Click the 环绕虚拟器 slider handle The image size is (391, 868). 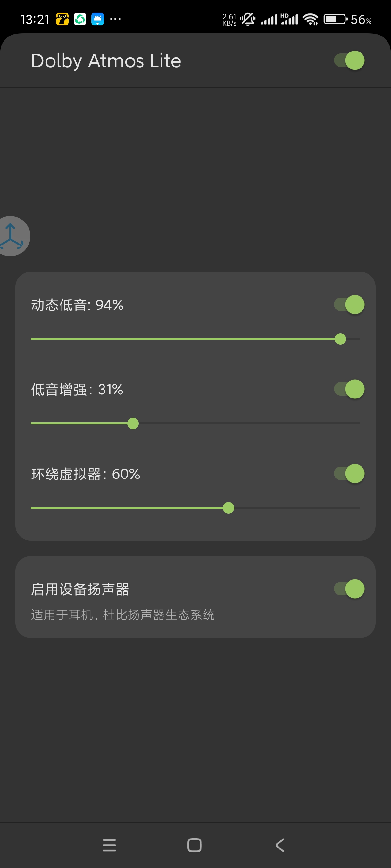229,508
